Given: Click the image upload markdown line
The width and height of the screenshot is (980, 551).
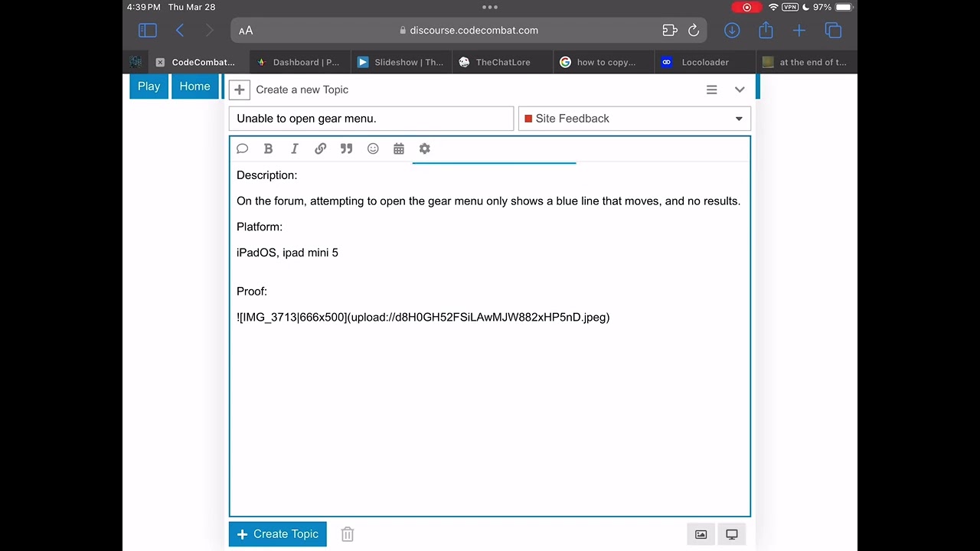Looking at the screenshot, I should click(423, 317).
